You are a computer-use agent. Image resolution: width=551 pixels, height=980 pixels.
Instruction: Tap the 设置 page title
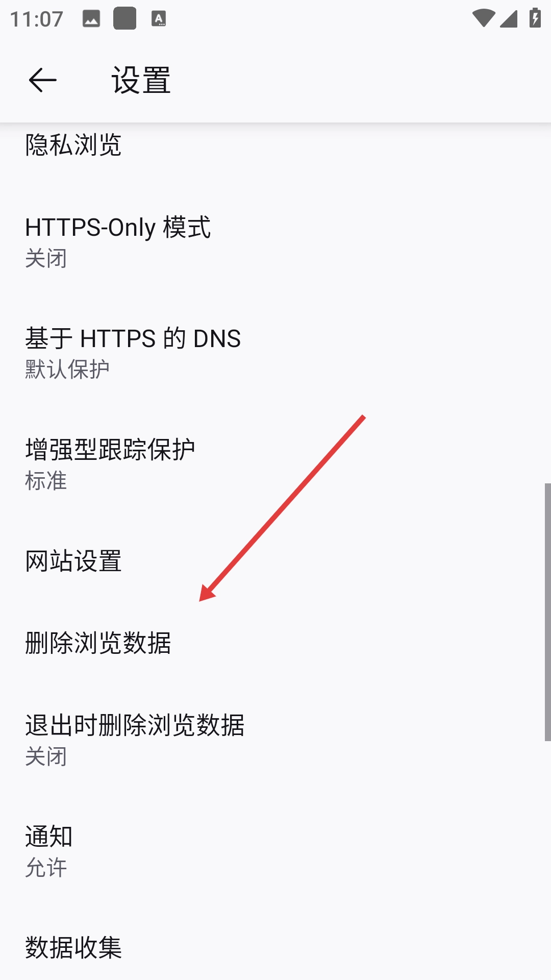[141, 81]
